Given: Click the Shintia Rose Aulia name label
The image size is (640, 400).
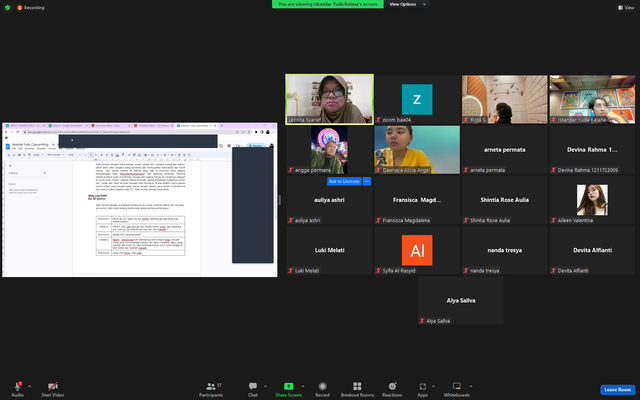Looking at the screenshot, I should tap(491, 220).
